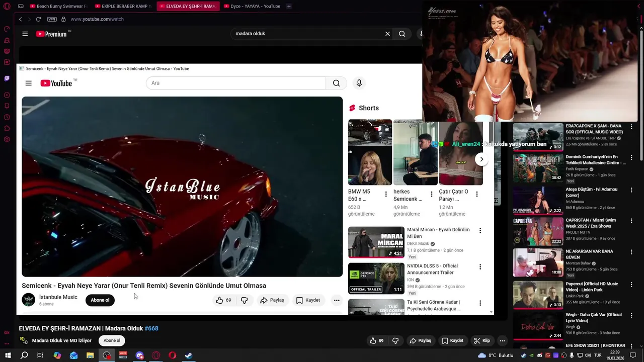This screenshot has height=362, width=644.
Task: Open sidebar player icon
Action: pyautogui.click(x=7, y=95)
